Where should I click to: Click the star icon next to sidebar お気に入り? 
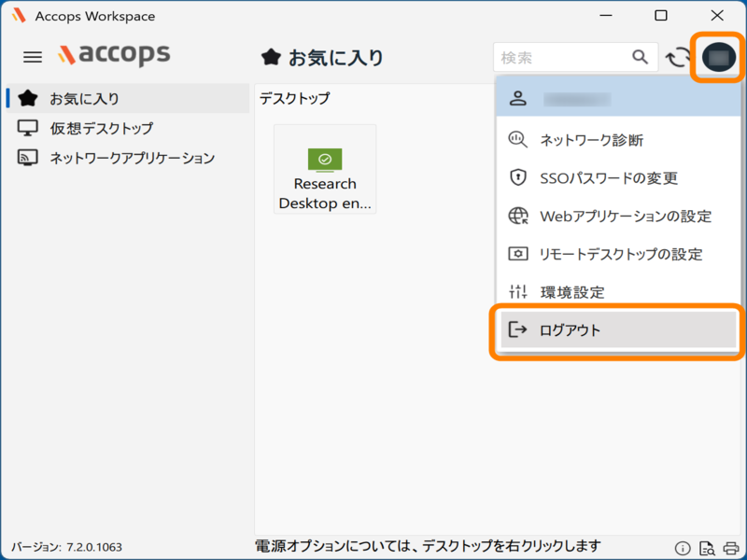click(28, 99)
